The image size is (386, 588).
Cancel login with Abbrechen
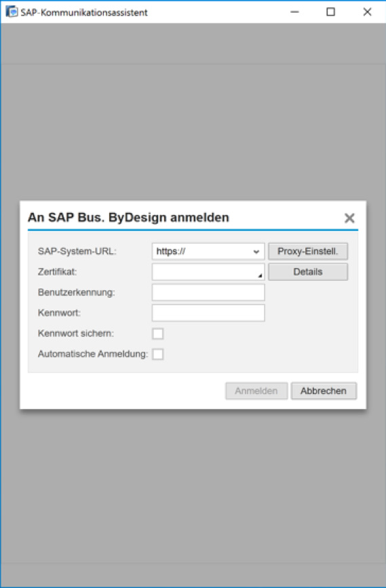(324, 391)
